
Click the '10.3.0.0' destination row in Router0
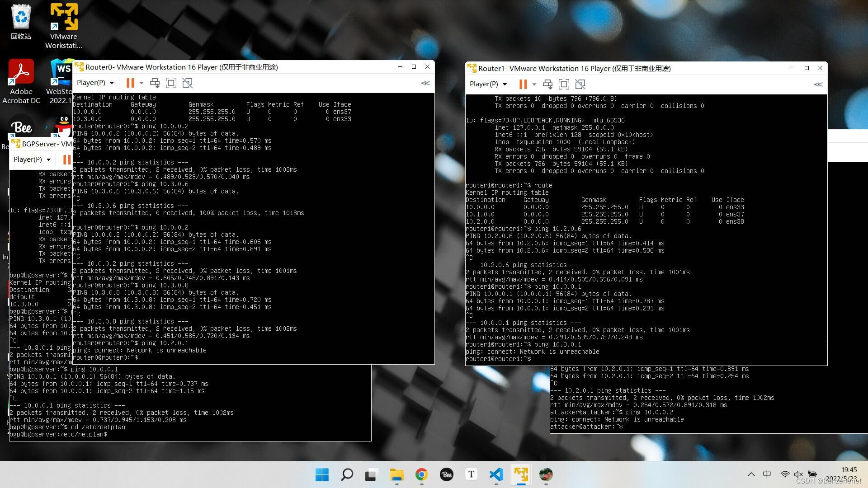(x=212, y=119)
